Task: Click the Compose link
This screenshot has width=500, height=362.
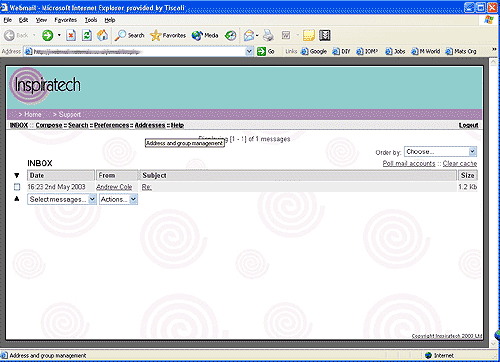Action: 49,125
